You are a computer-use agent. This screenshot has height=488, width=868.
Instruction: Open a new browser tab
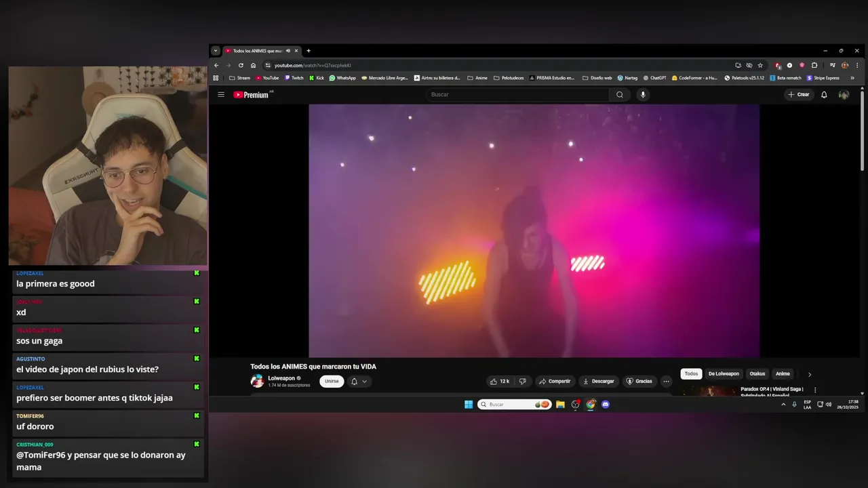(309, 51)
